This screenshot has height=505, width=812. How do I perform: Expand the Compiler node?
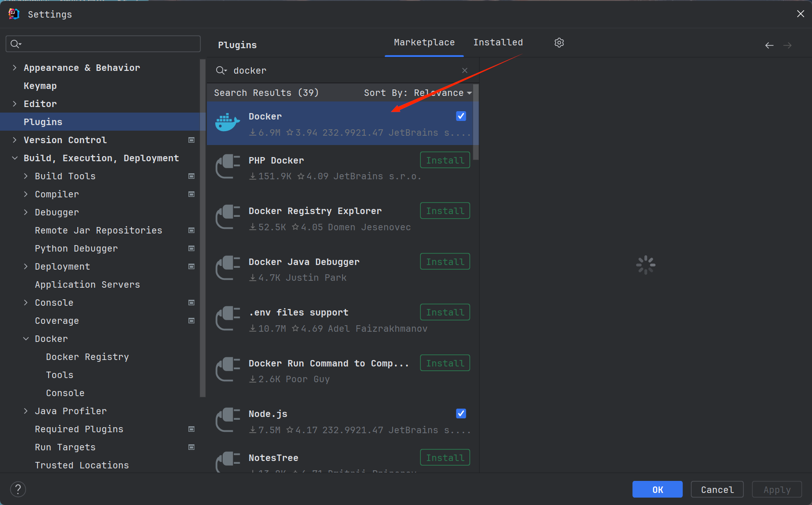25,194
